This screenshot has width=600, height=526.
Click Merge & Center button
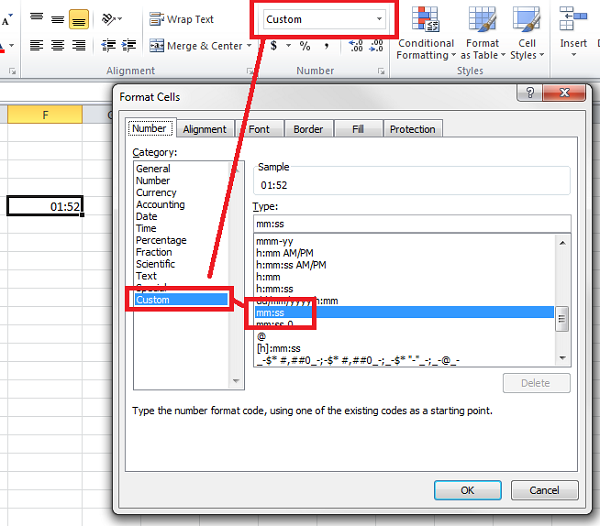point(196,46)
